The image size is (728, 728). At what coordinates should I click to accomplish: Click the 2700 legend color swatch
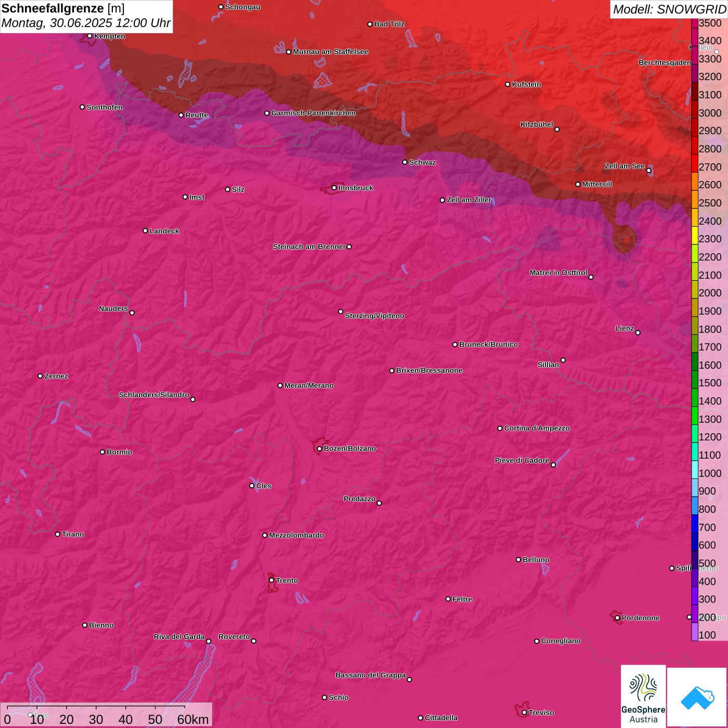coord(695,163)
